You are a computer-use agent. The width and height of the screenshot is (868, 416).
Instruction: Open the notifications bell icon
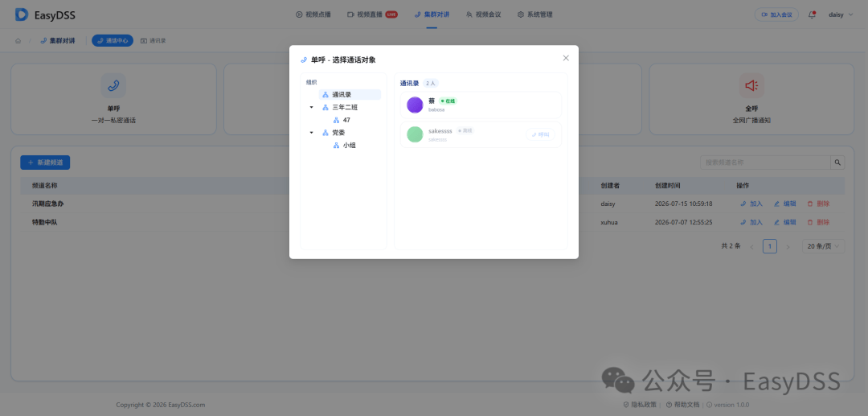point(812,15)
